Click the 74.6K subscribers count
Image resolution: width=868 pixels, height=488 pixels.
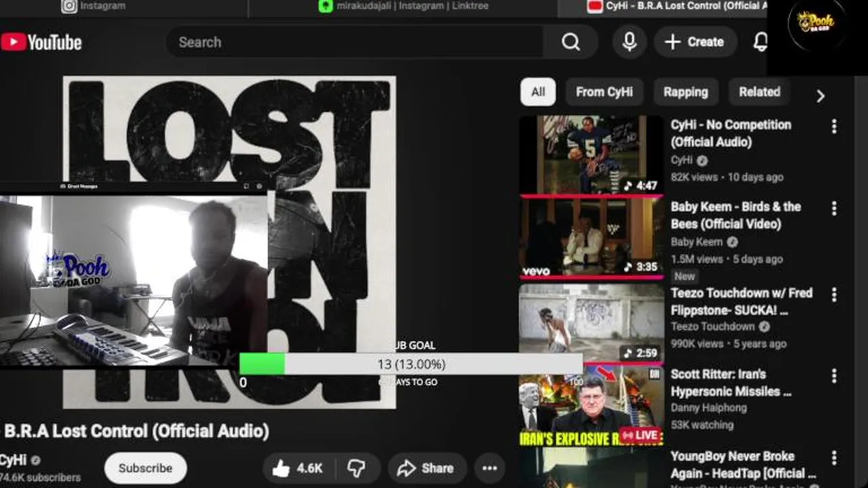[40, 478]
